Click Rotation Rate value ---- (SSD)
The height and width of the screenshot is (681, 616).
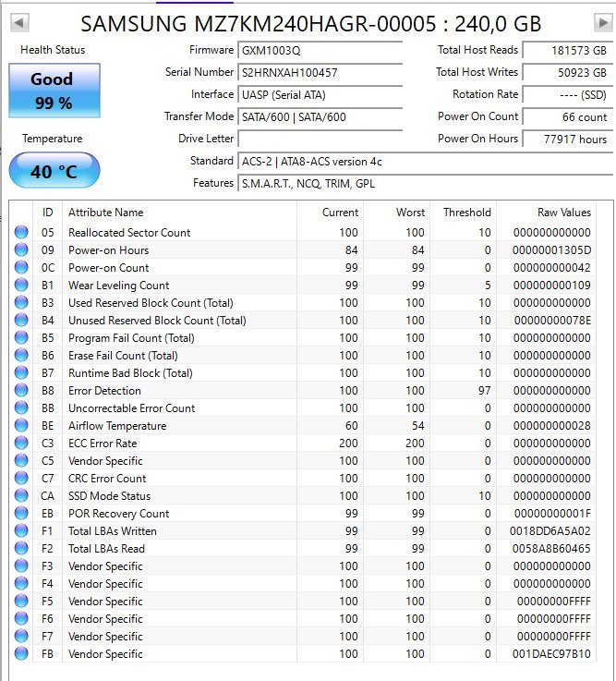coord(568,94)
